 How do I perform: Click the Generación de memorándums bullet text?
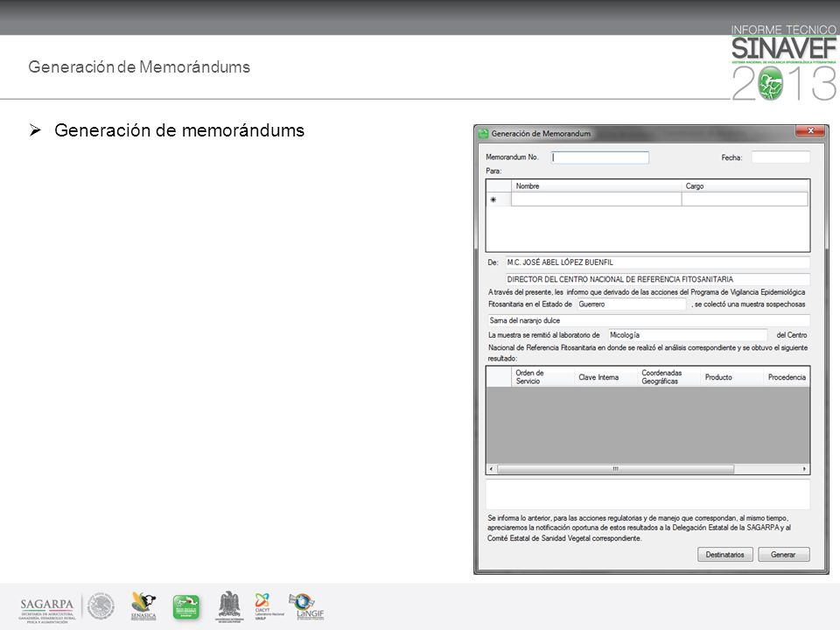tap(179, 130)
